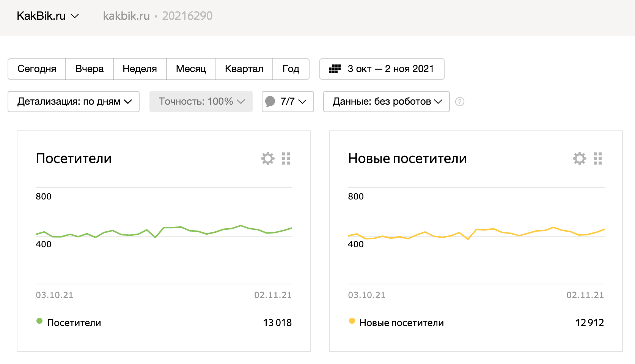Click the 400 axis label on Новые посетители chart
The width and height of the screenshot is (635, 364).
pos(356,244)
